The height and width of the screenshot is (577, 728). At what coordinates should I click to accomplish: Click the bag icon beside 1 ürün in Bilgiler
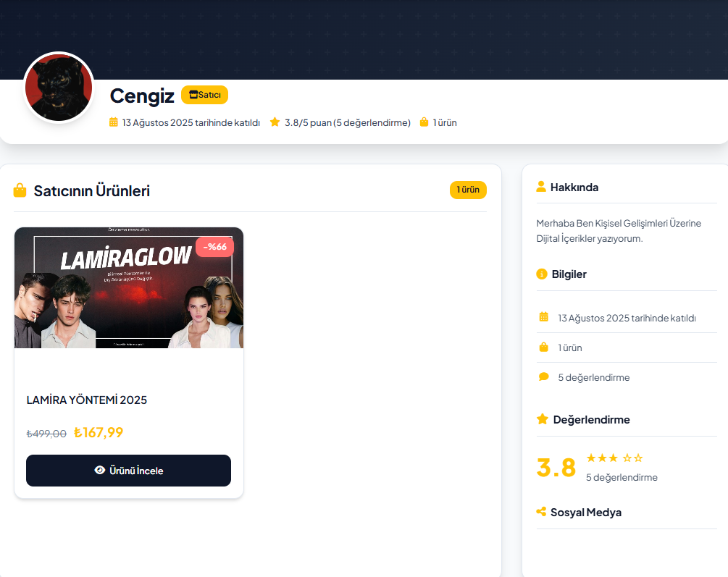pos(544,348)
